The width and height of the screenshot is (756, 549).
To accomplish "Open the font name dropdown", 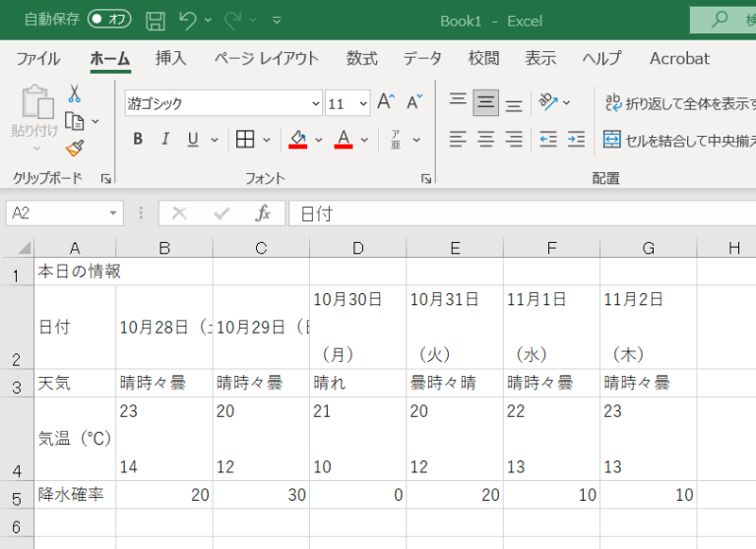I will coord(316,103).
